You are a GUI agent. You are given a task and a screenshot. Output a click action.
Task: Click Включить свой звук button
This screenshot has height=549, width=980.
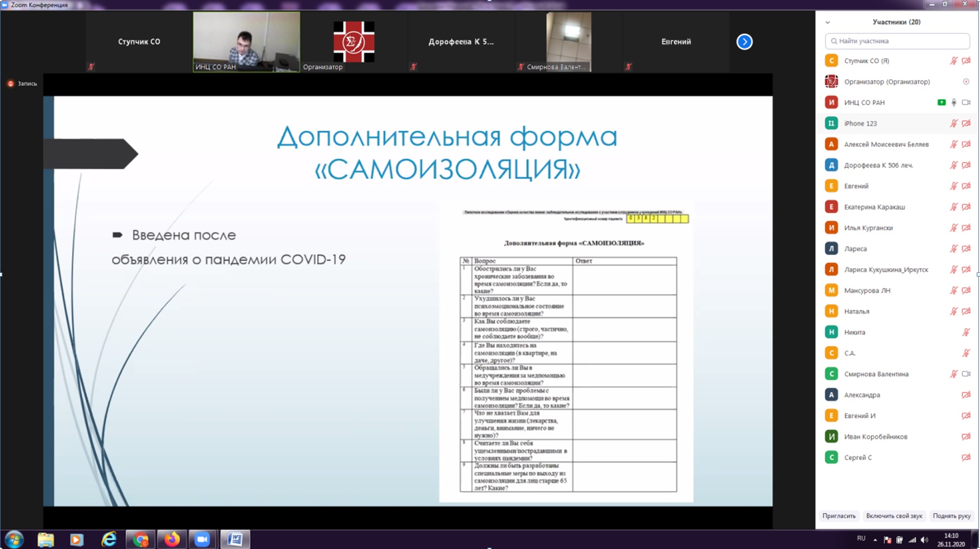click(894, 516)
